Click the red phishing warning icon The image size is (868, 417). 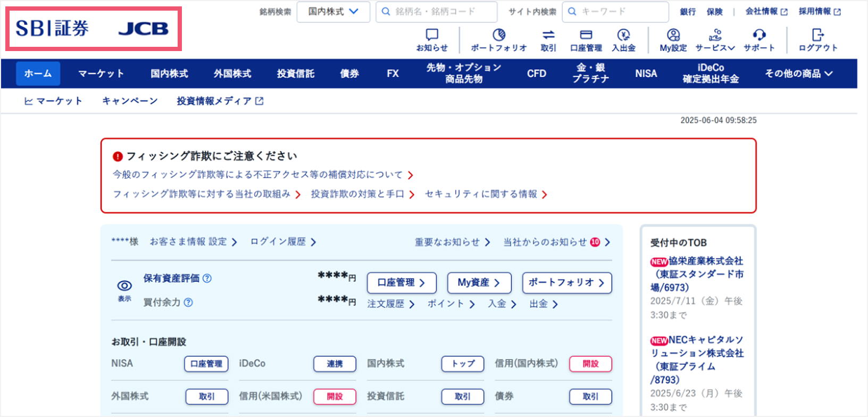(x=118, y=156)
